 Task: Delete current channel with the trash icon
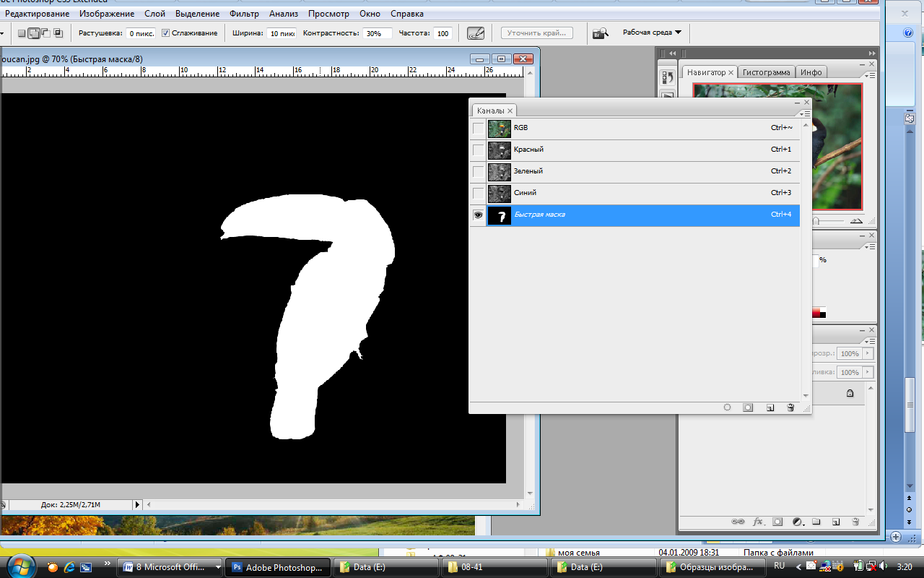tap(790, 407)
